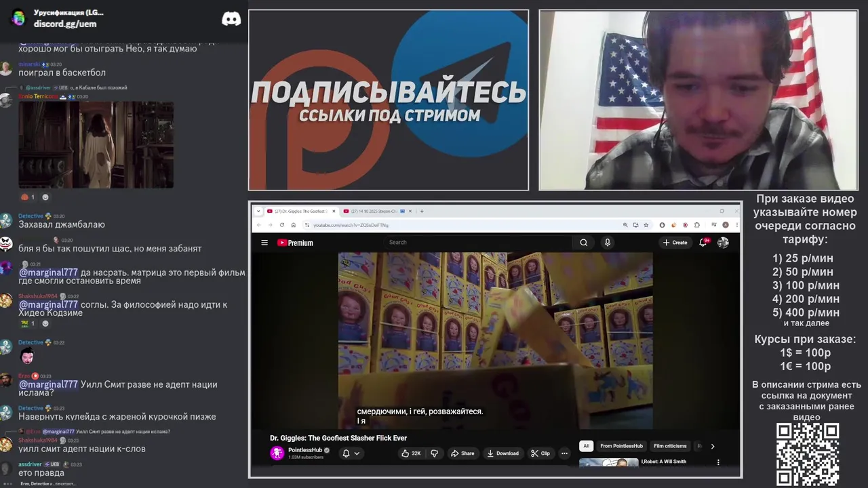
Task: Open the three-dot more actions under video
Action: click(x=564, y=453)
